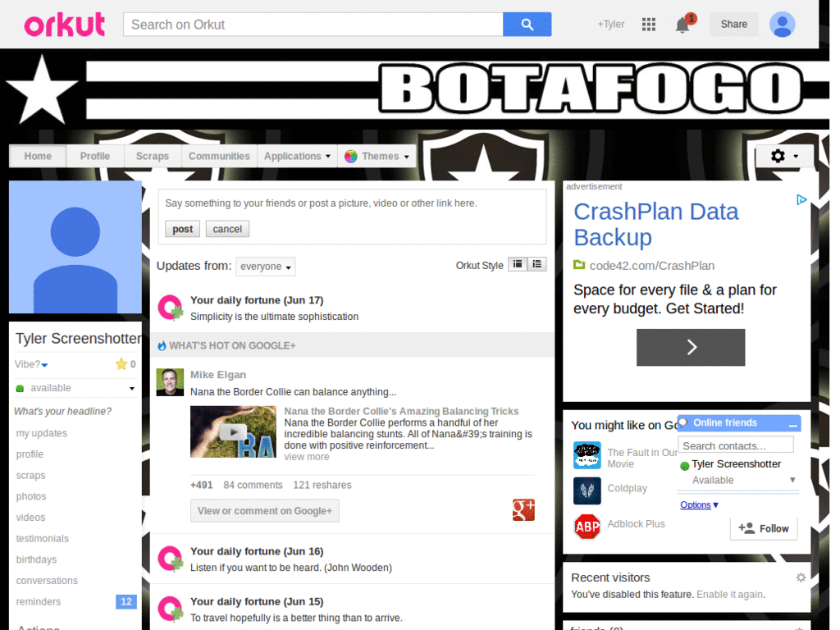The image size is (840, 630).
Task: Click the Themes color wheel icon
Action: pyautogui.click(x=351, y=157)
